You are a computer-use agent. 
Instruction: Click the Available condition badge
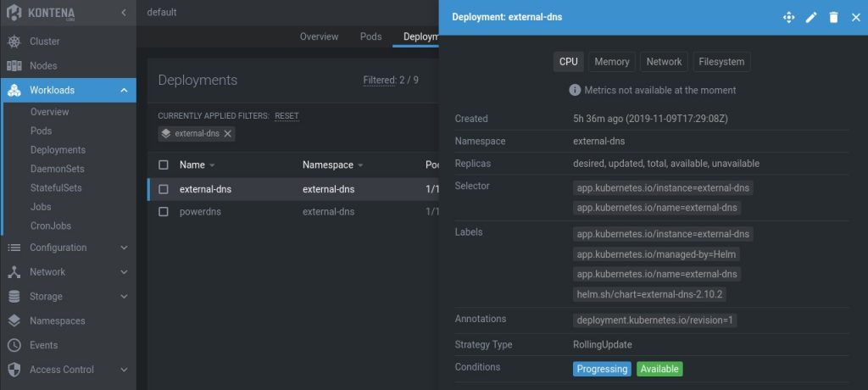[x=659, y=369]
